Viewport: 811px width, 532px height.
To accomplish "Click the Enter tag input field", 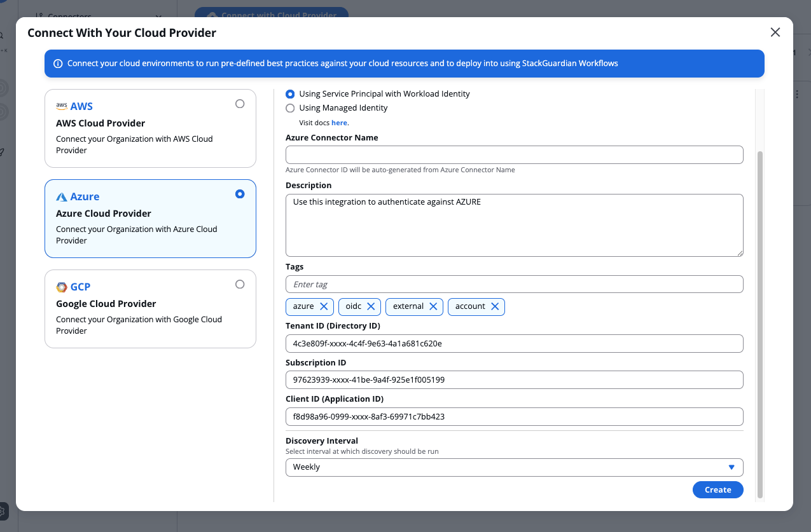I will point(513,284).
